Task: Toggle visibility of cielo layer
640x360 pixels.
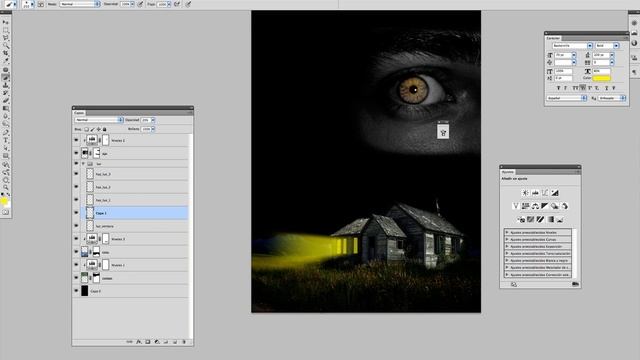Action: pyautogui.click(x=76, y=252)
